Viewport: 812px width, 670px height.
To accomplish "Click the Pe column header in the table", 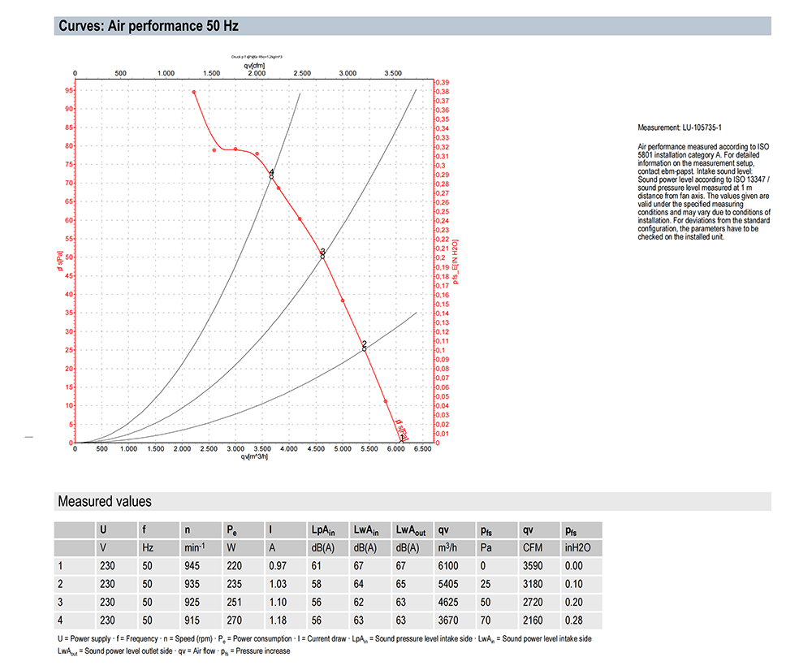I will [x=231, y=530].
